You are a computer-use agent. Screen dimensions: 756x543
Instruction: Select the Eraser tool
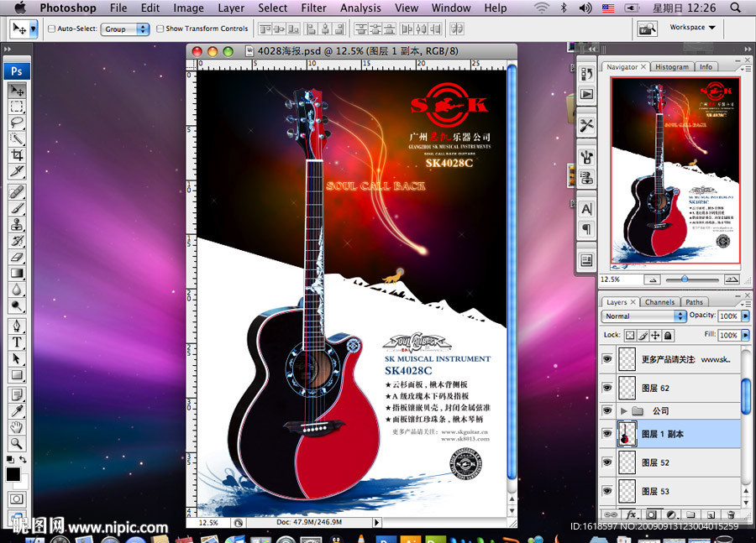point(17,258)
